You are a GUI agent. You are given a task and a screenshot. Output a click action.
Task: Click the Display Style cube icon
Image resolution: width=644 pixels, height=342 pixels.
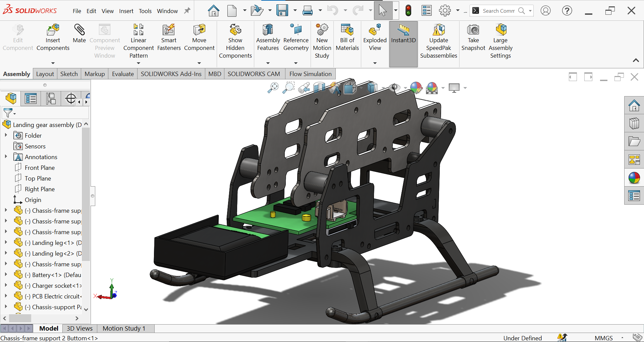click(372, 88)
